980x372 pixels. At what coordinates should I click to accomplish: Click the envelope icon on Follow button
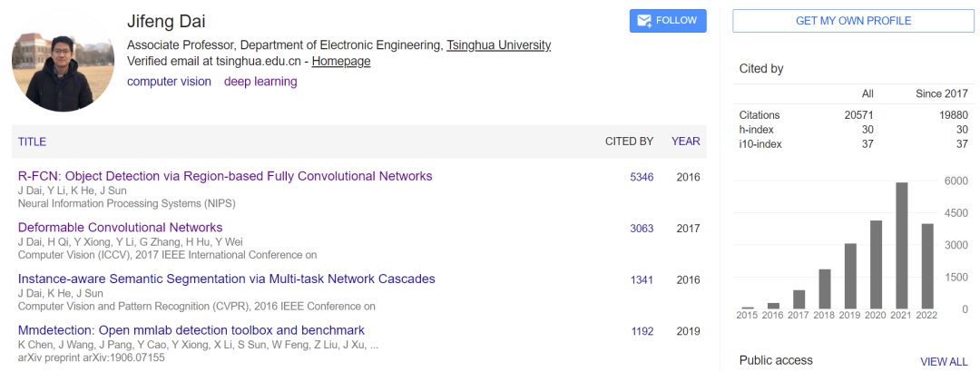[x=645, y=21]
